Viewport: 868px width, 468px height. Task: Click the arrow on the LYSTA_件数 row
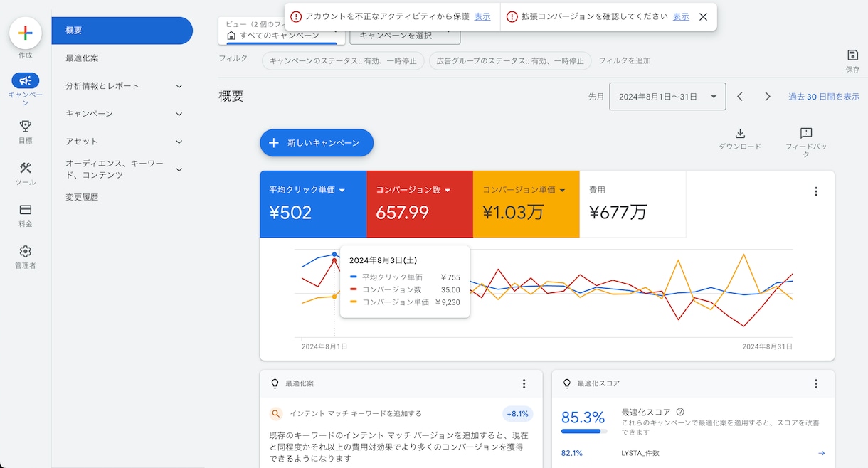(821, 453)
